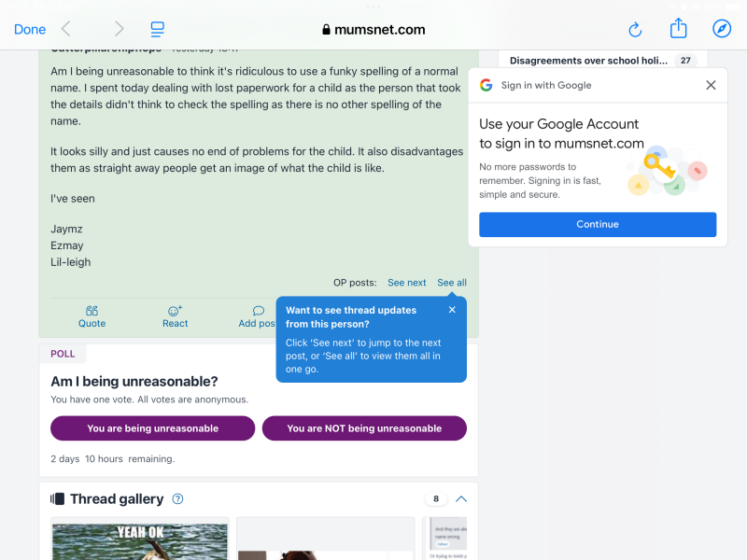Tap Done to close the browser view

click(x=30, y=29)
